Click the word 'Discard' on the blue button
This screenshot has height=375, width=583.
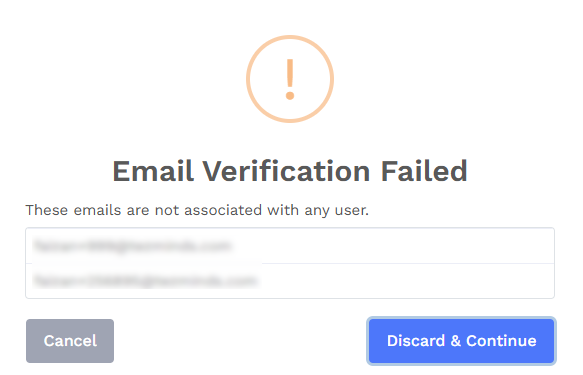[x=416, y=341]
